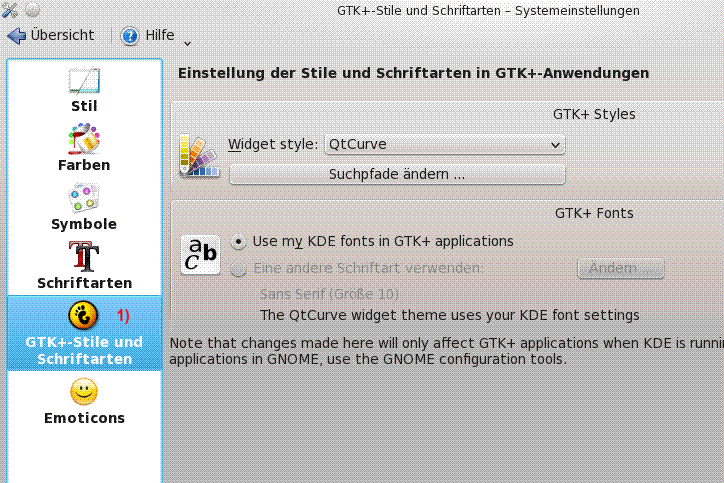Enable 'Use my KDE fonts in GTK+ applications'
The height and width of the screenshot is (483, 724).
238,241
